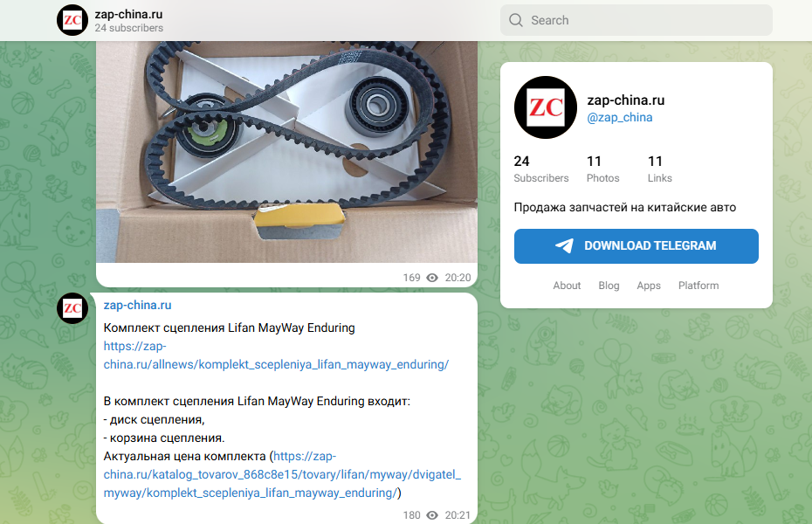Click views eye icon beside 180
The image size is (812, 524).
click(432, 515)
